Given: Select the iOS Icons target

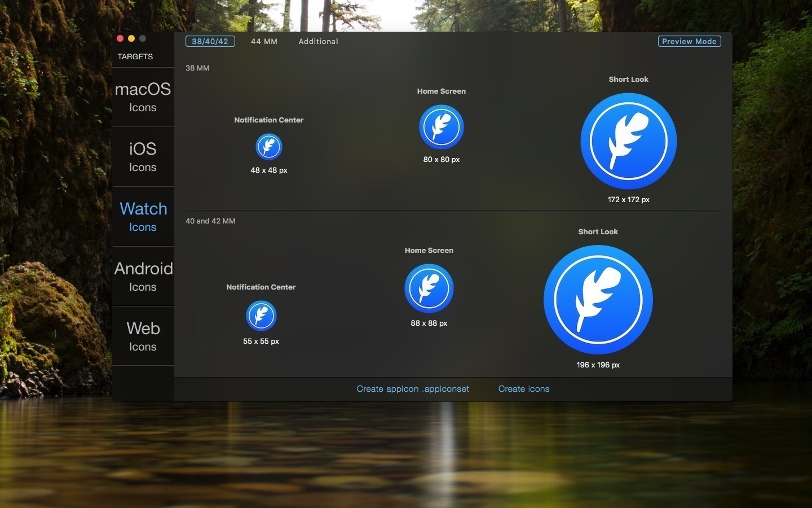Looking at the screenshot, I should pyautogui.click(x=143, y=157).
